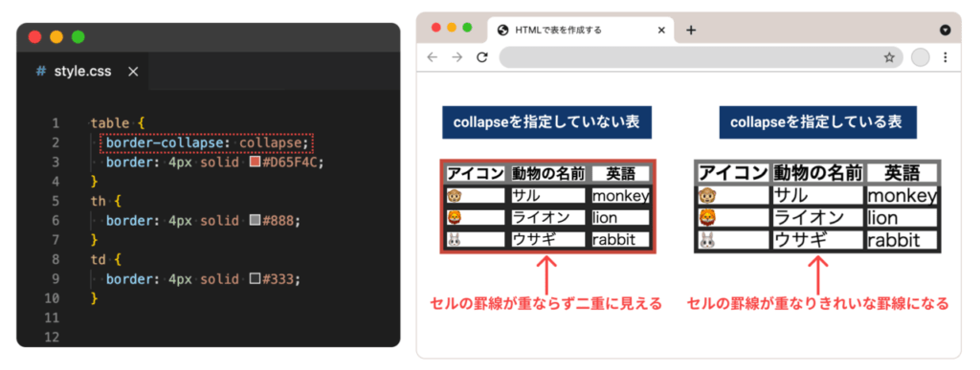Click 'アイコン' header in collapsed table
This screenshot has height=370, width=980.
tap(732, 172)
